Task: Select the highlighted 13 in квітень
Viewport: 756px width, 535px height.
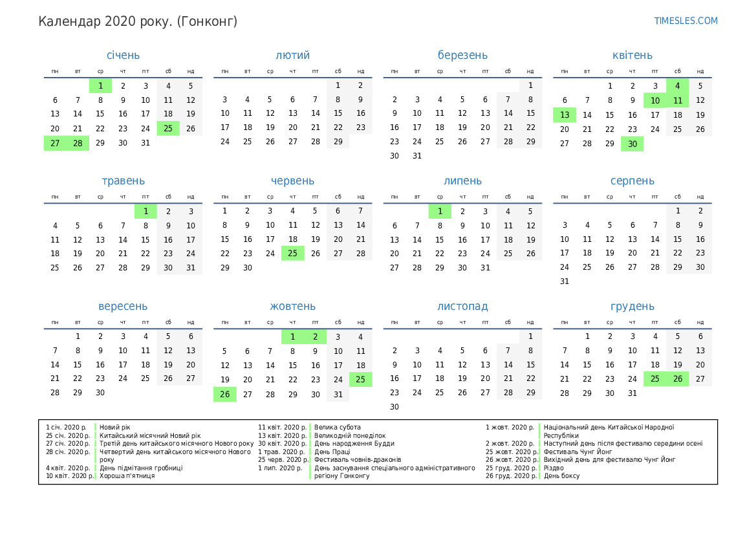Action: click(x=565, y=115)
